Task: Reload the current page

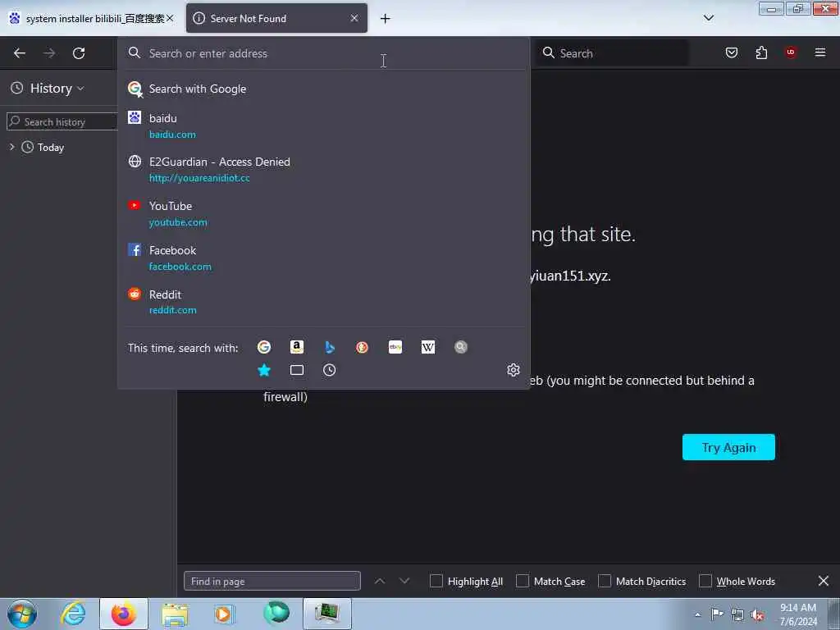Action: (79, 53)
